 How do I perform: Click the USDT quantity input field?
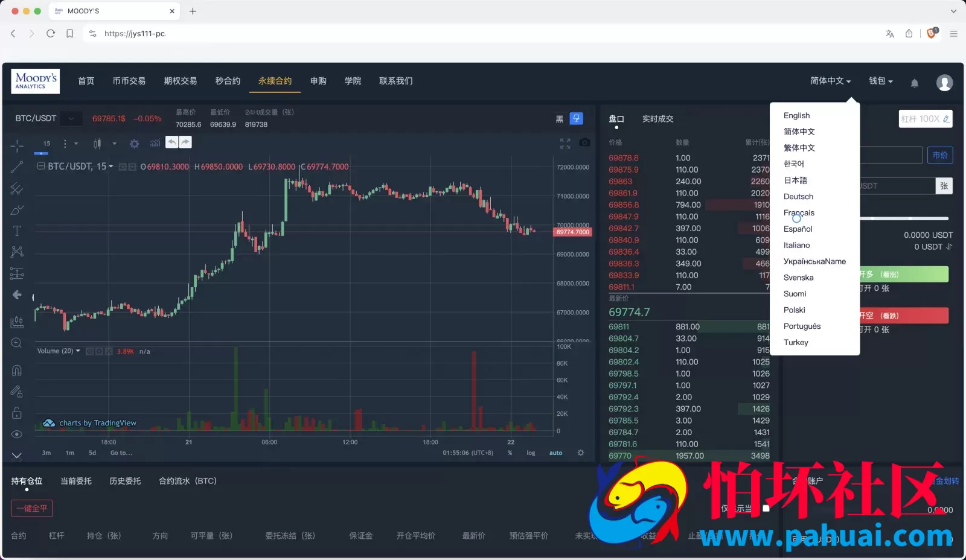tap(897, 186)
